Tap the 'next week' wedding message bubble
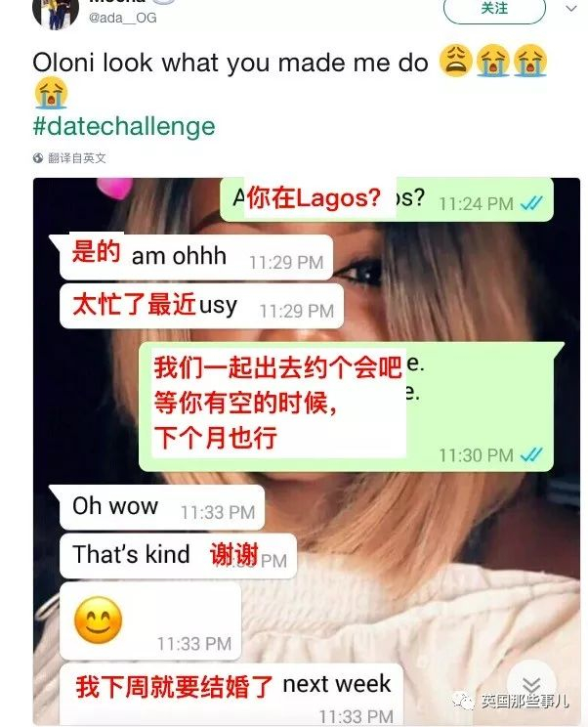The width and height of the screenshot is (588, 727). (x=231, y=694)
